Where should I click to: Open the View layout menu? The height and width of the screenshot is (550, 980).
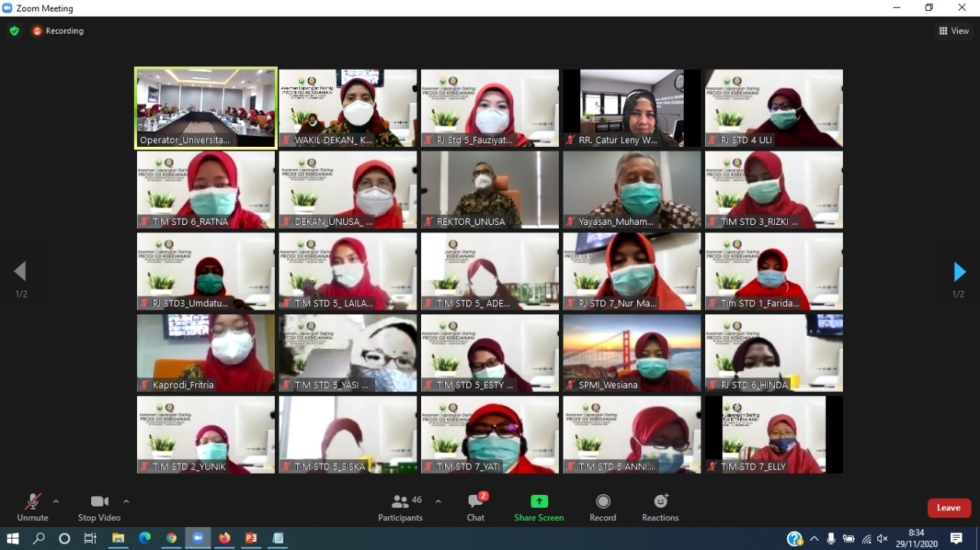[954, 31]
